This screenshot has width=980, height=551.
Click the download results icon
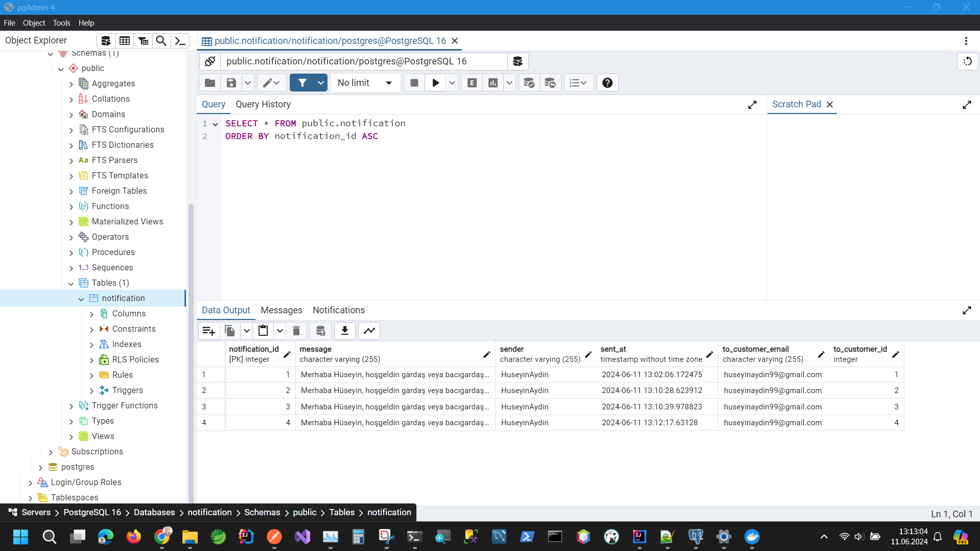(345, 331)
